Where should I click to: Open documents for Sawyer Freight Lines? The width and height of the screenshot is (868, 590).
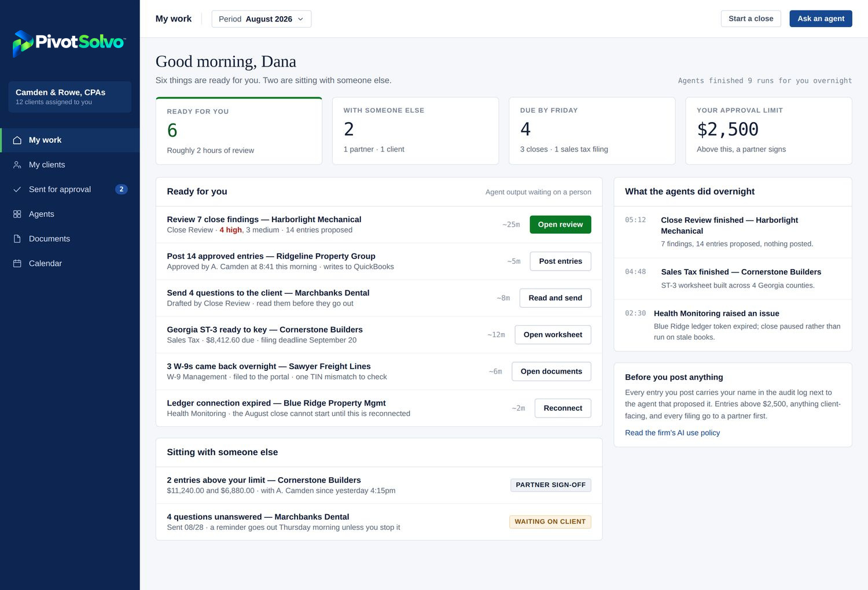coord(551,371)
